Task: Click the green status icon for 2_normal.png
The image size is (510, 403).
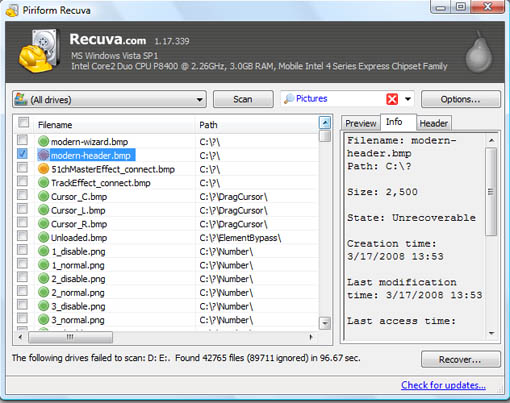Action: click(x=43, y=292)
